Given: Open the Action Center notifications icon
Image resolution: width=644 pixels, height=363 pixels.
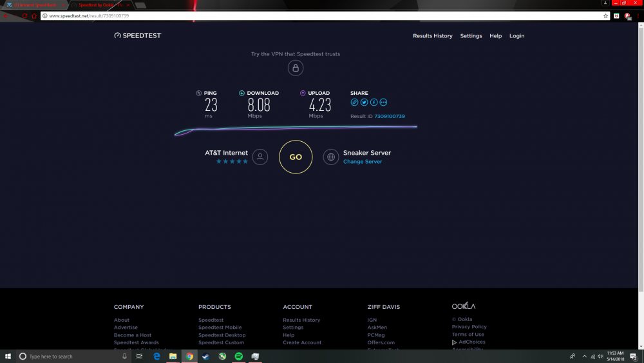Looking at the screenshot, I should (634, 357).
